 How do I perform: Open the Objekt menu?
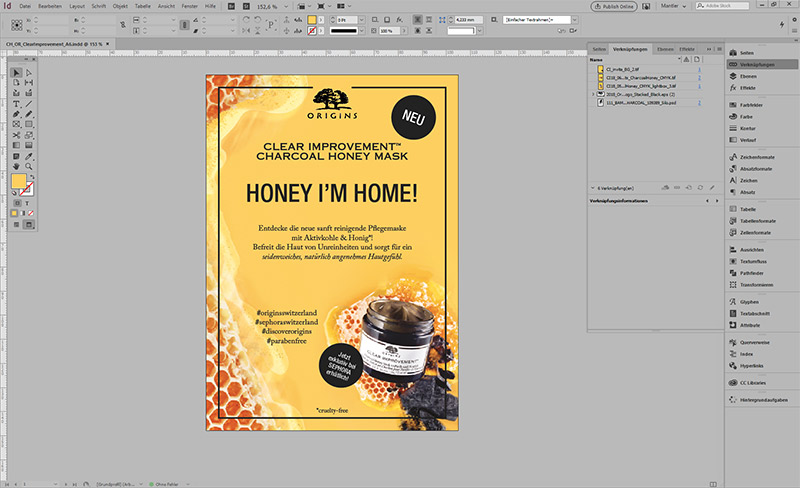[x=120, y=6]
